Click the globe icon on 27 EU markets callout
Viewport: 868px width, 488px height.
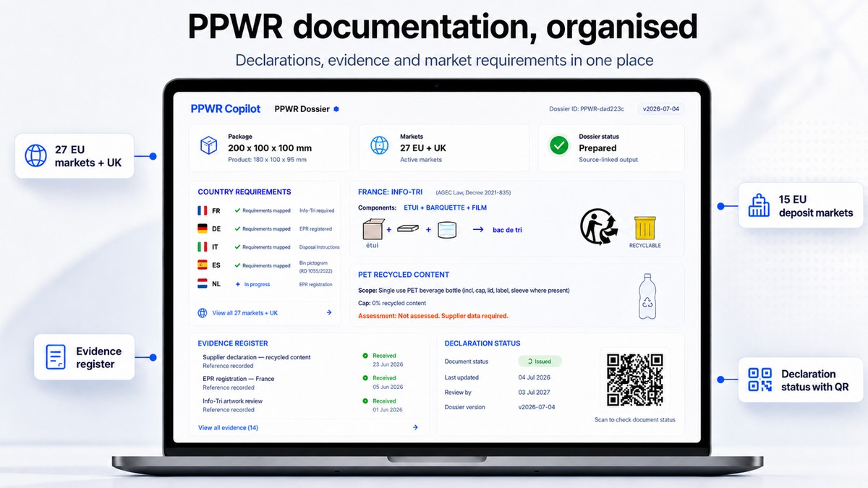[35, 156]
